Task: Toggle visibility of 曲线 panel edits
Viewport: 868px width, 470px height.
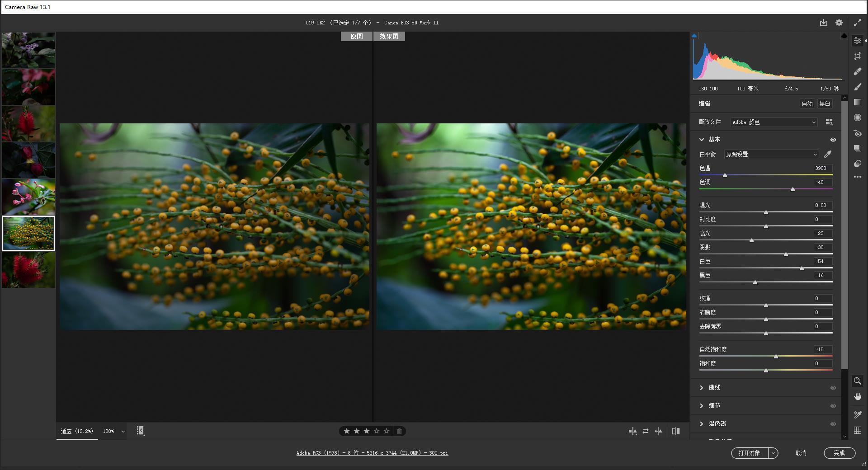Action: pos(833,388)
